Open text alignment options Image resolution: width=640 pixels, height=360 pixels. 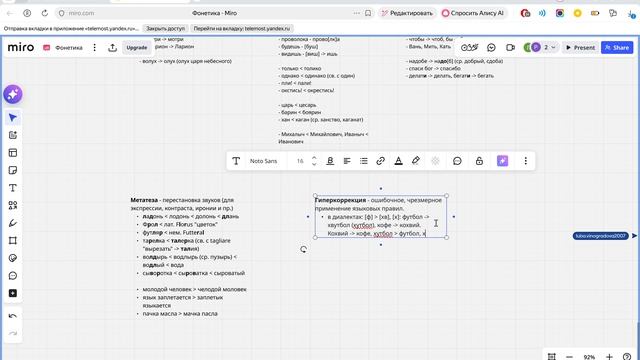coord(347,161)
